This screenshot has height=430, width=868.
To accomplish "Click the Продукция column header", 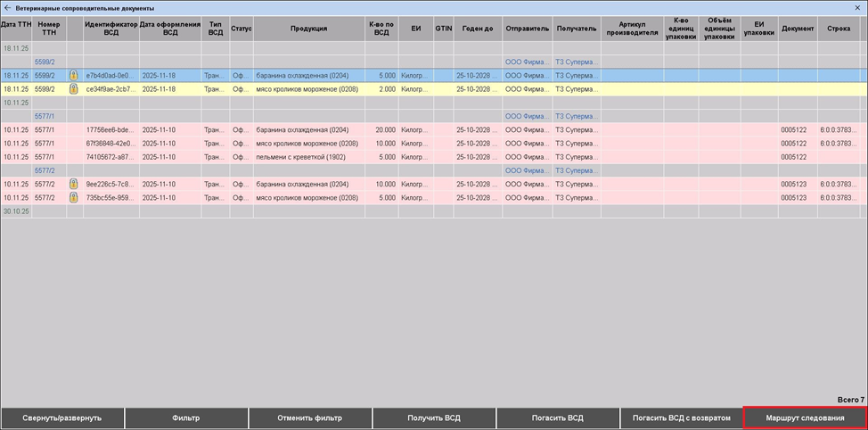I will click(308, 29).
